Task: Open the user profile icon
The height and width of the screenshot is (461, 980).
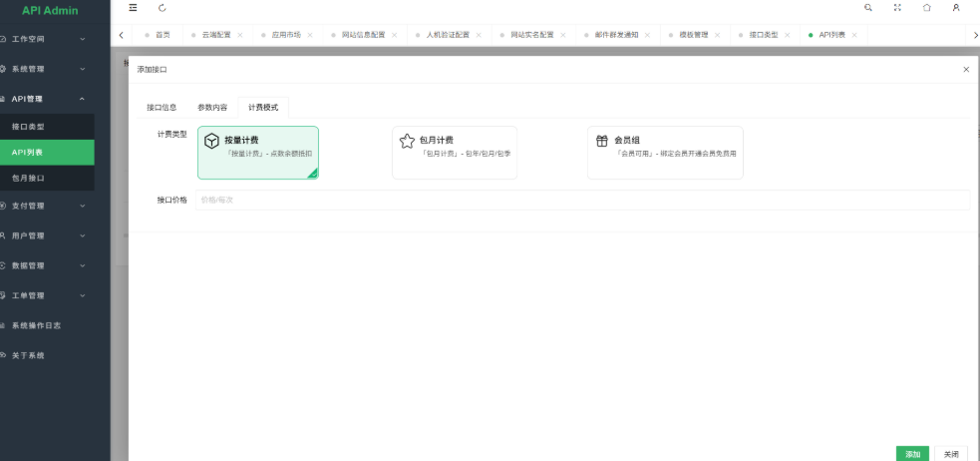Action: click(956, 8)
